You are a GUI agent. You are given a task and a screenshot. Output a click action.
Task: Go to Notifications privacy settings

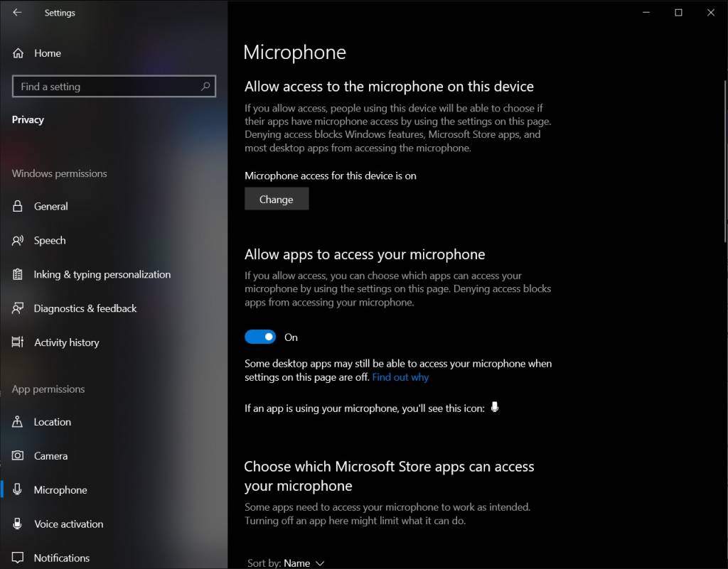coord(62,558)
